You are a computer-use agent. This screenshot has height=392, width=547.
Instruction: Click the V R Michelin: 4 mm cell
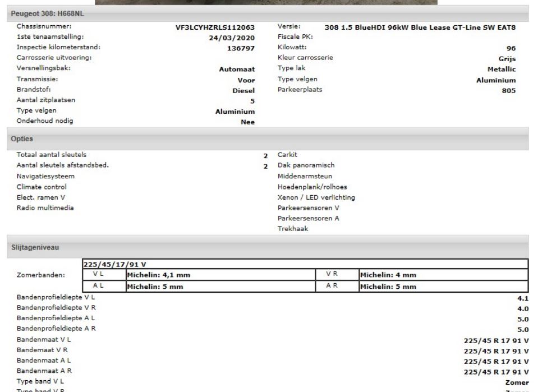(x=442, y=275)
